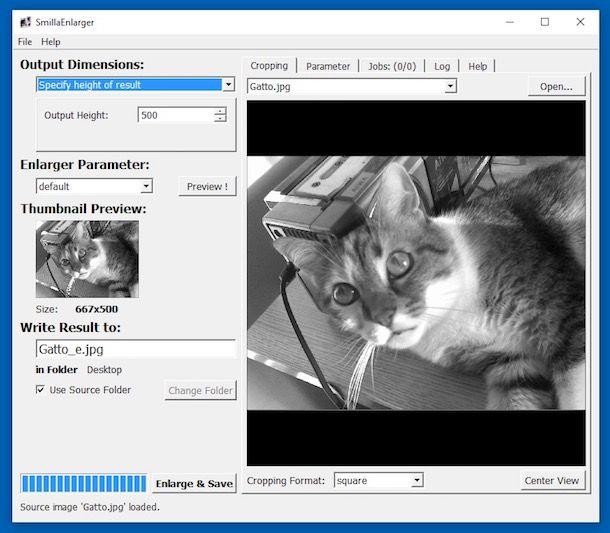
Task: Switch to the Log tab
Action: click(442, 66)
